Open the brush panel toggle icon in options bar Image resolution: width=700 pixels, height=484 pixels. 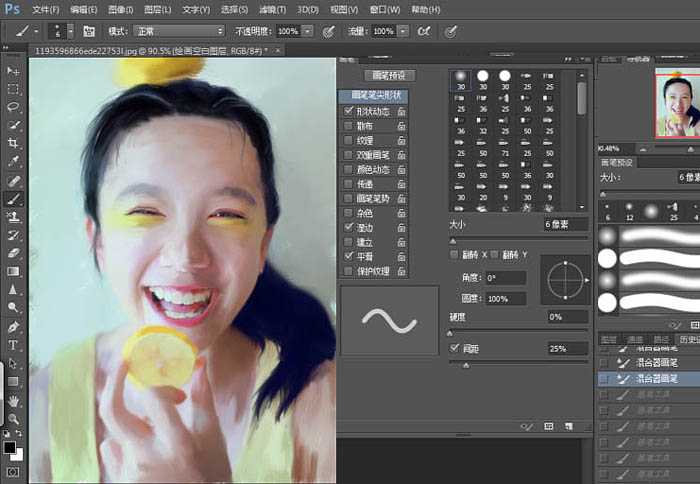[x=89, y=32]
